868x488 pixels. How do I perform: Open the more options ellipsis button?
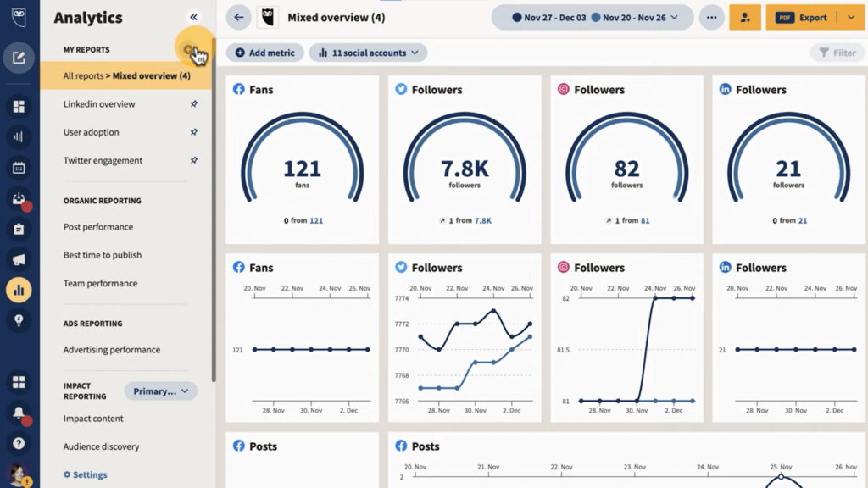click(x=711, y=17)
